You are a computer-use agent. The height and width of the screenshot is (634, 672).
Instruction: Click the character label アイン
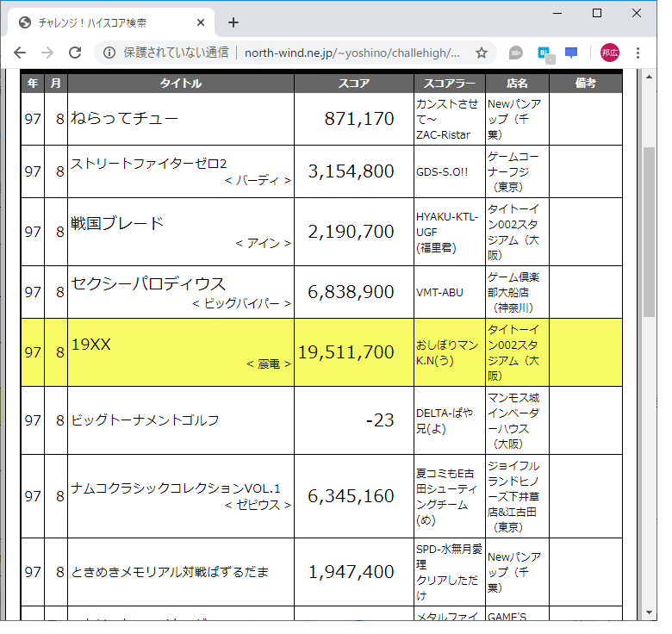pyautogui.click(x=264, y=243)
